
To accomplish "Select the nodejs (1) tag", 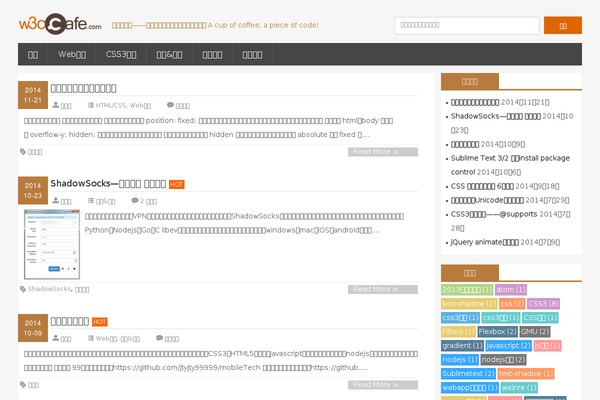I will pyautogui.click(x=460, y=360).
